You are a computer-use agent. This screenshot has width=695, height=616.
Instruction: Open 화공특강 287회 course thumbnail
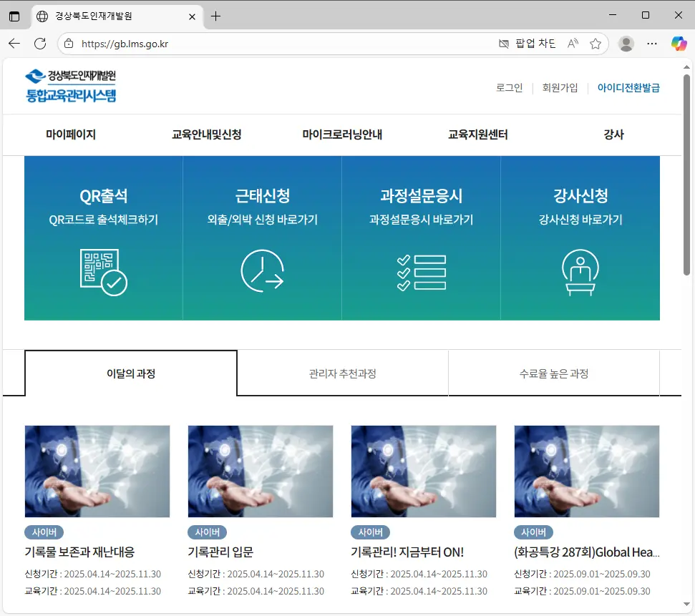click(586, 471)
